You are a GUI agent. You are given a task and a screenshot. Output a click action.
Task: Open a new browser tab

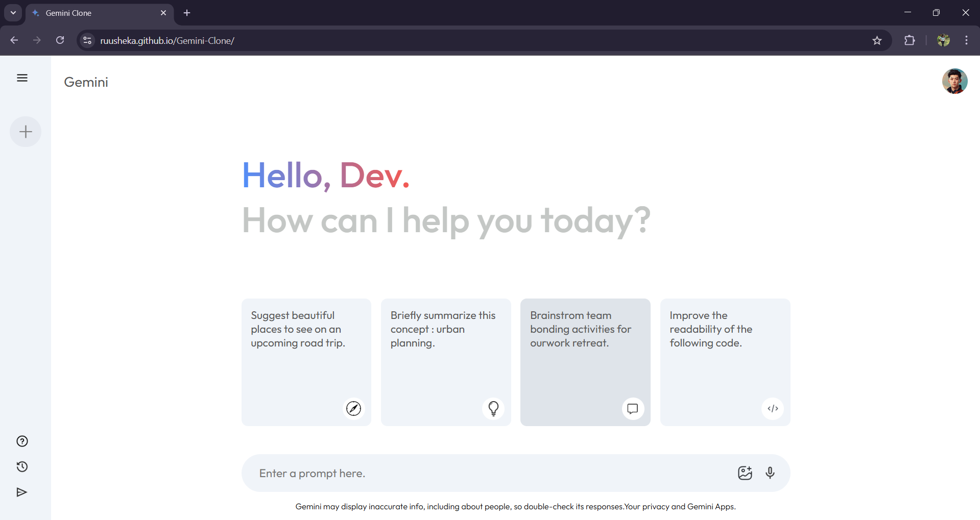pos(187,13)
